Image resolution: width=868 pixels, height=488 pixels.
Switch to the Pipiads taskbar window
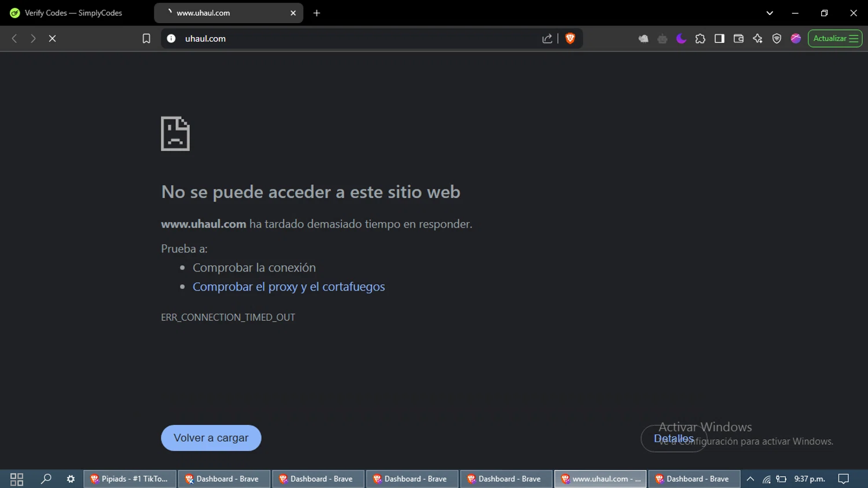[130, 479]
